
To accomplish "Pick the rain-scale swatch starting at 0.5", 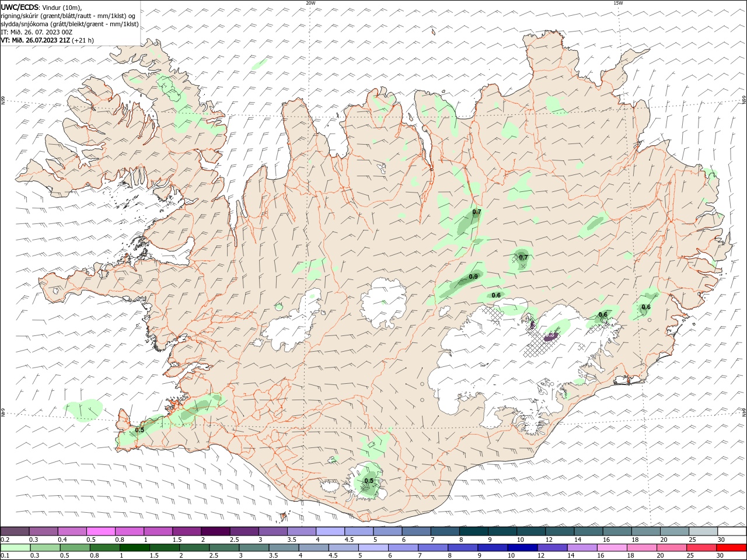I will (x=75, y=548).
